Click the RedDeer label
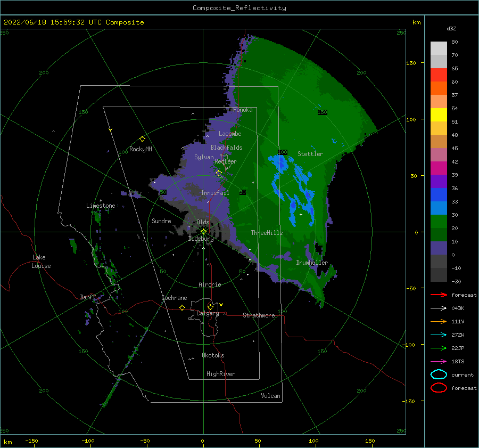This screenshot has height=448, width=479. tap(226, 161)
